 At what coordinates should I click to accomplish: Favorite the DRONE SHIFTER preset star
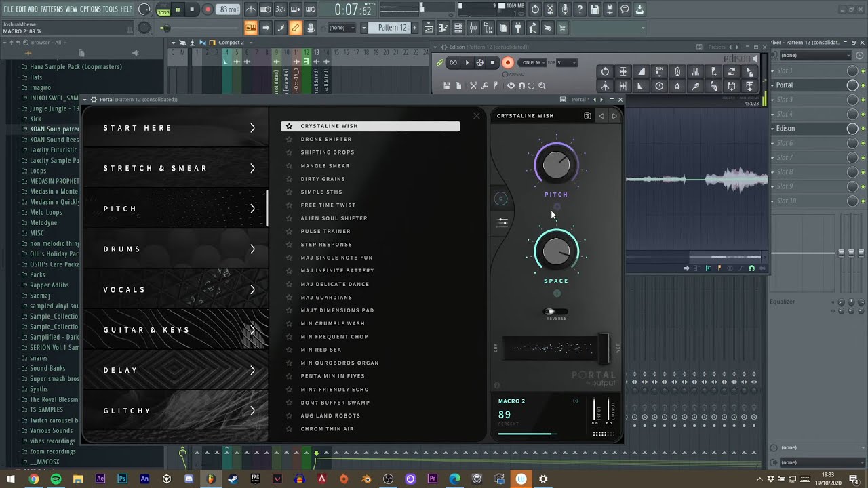(x=289, y=139)
